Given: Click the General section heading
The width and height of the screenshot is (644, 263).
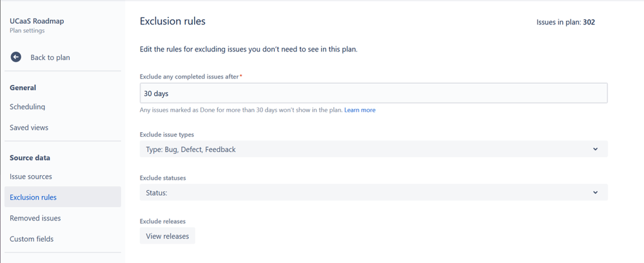Looking at the screenshot, I should click(23, 88).
